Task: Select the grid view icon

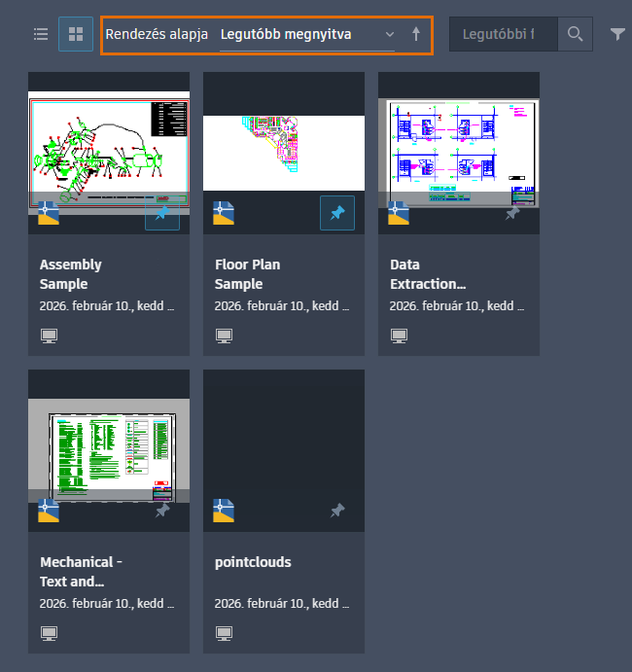Action: [x=76, y=34]
